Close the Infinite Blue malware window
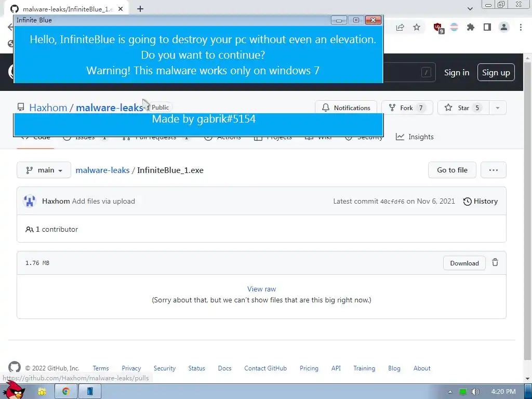The width and height of the screenshot is (532, 399). click(x=373, y=20)
